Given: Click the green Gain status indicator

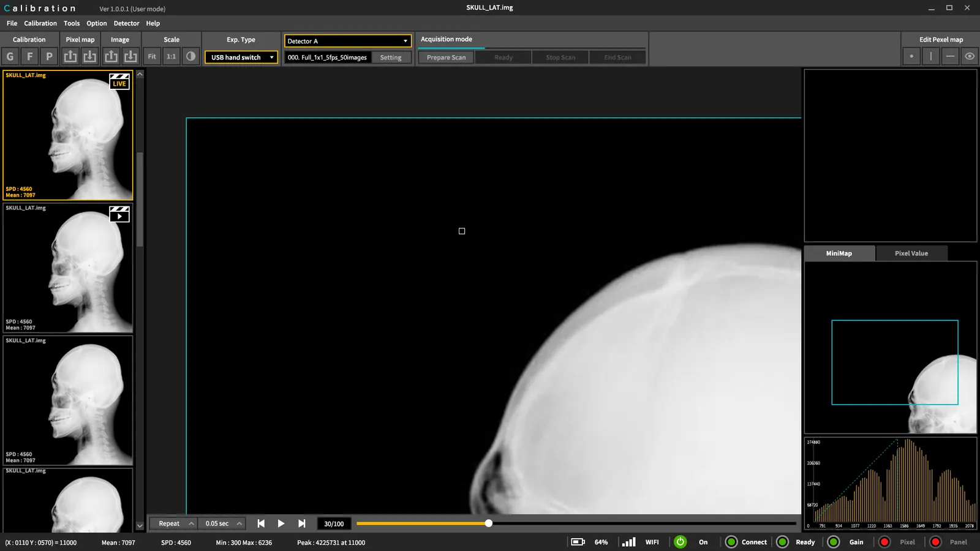Looking at the screenshot, I should (x=833, y=542).
